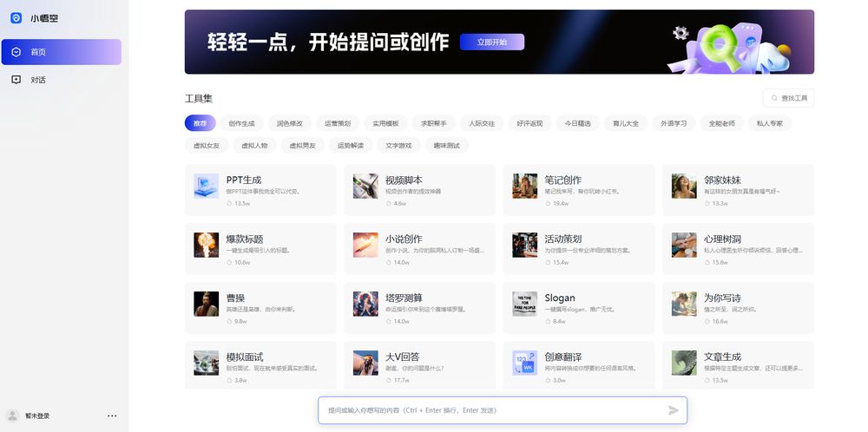Select the 虚拟人物 category tab

(x=254, y=146)
